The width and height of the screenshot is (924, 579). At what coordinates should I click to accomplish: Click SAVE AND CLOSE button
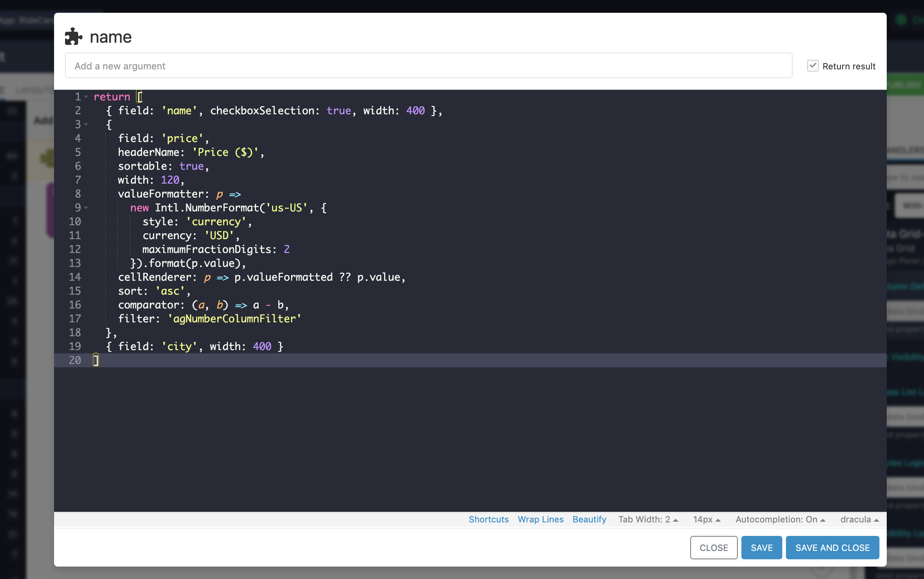832,548
